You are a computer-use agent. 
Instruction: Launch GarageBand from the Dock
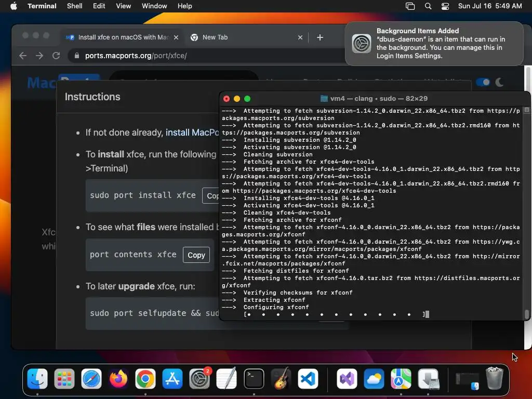click(281, 379)
